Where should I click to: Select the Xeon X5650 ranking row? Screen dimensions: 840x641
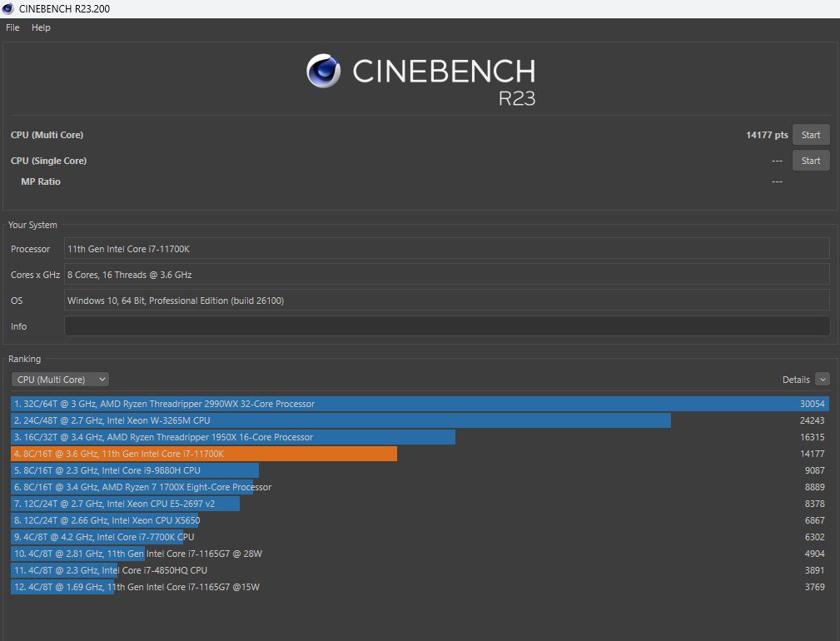tap(420, 520)
